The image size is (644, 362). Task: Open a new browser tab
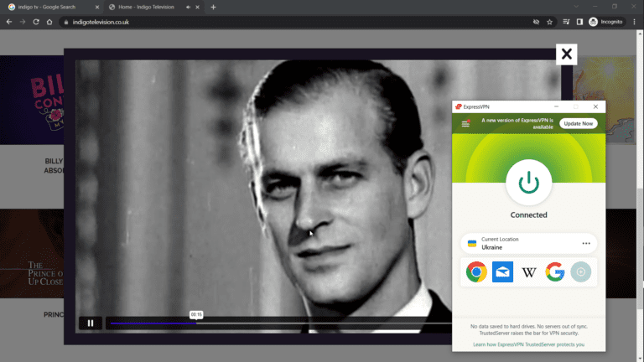213,7
